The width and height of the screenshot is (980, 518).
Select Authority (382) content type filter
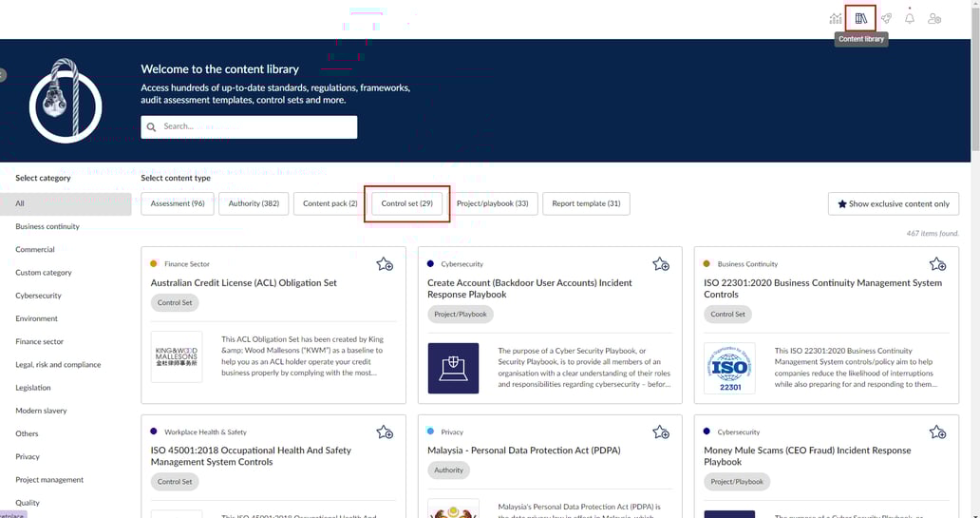pyautogui.click(x=254, y=203)
